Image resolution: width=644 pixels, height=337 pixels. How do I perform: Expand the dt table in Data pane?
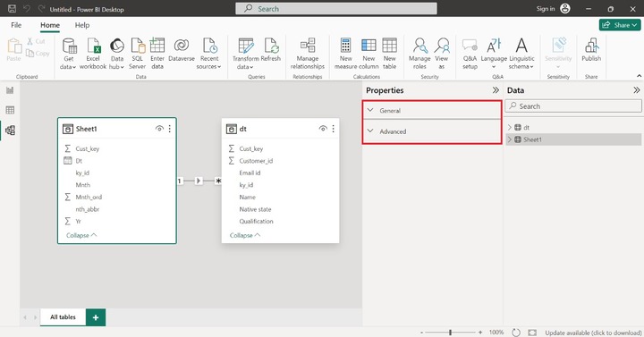[x=510, y=128]
